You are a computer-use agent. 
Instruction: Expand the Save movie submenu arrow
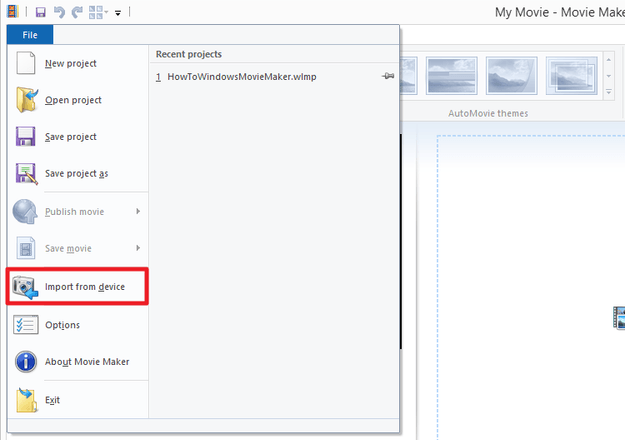click(138, 248)
